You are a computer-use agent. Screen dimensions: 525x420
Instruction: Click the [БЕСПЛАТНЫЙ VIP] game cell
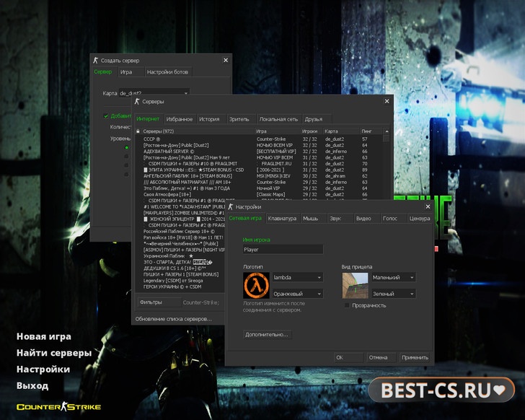pos(277,152)
